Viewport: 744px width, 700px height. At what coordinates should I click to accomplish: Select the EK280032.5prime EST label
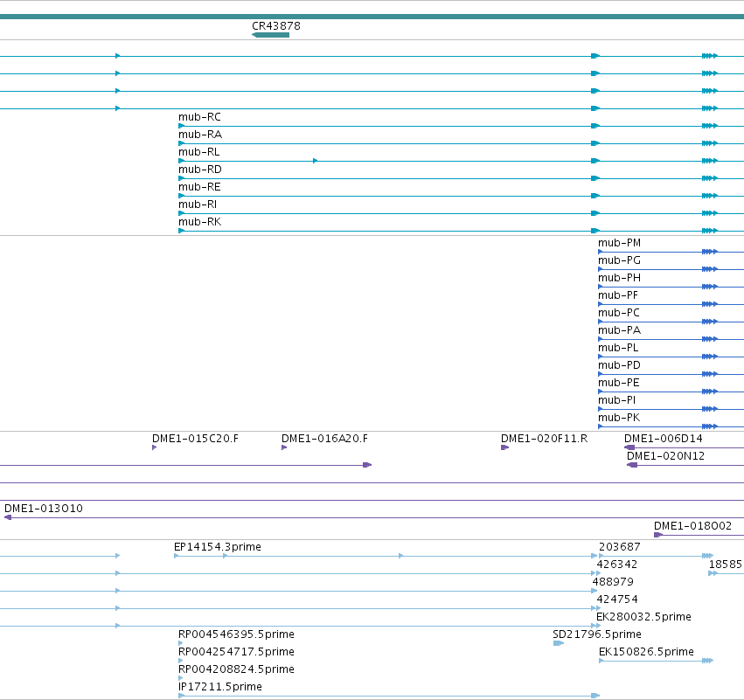point(643,618)
